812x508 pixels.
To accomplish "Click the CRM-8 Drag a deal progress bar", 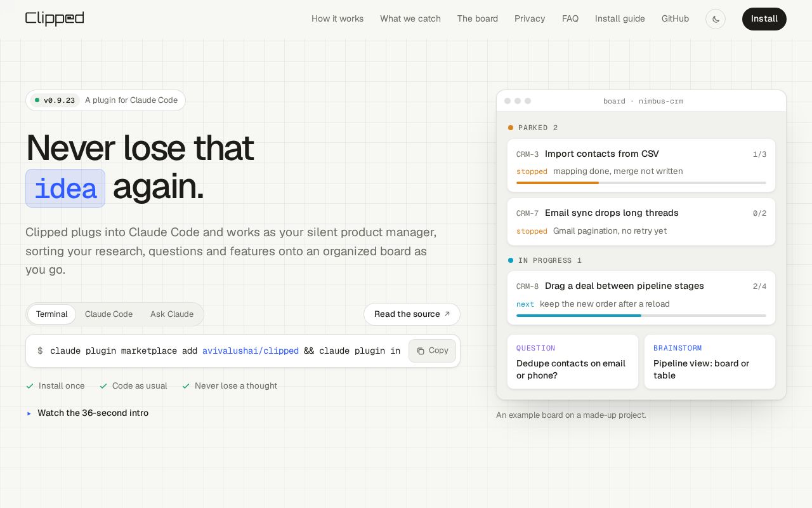I will 641,316.
